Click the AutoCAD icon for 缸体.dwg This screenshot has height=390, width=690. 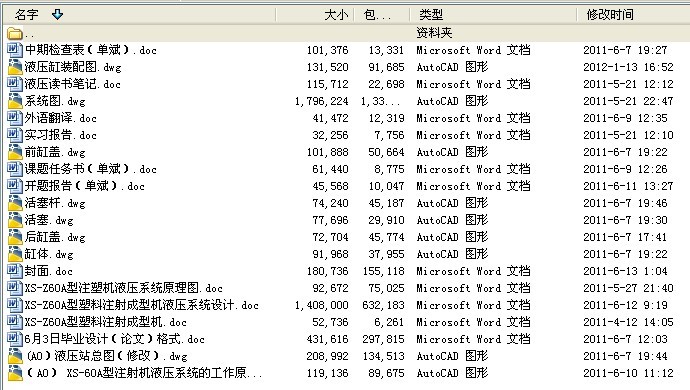coord(15,254)
